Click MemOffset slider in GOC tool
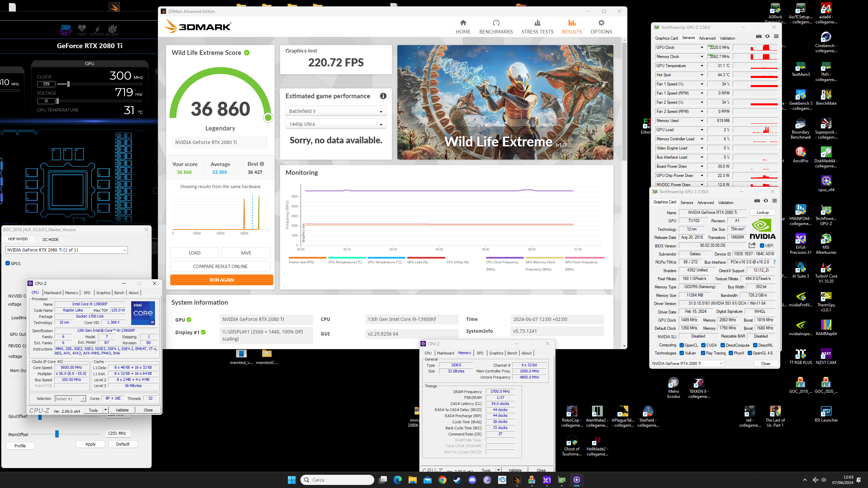The height and width of the screenshot is (488, 868). (x=57, y=434)
